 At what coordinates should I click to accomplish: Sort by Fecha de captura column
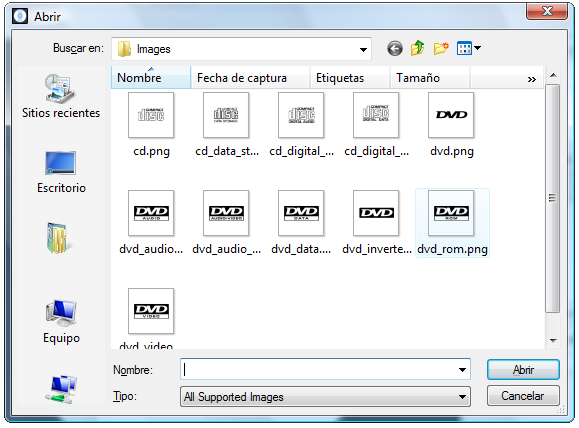(x=250, y=78)
